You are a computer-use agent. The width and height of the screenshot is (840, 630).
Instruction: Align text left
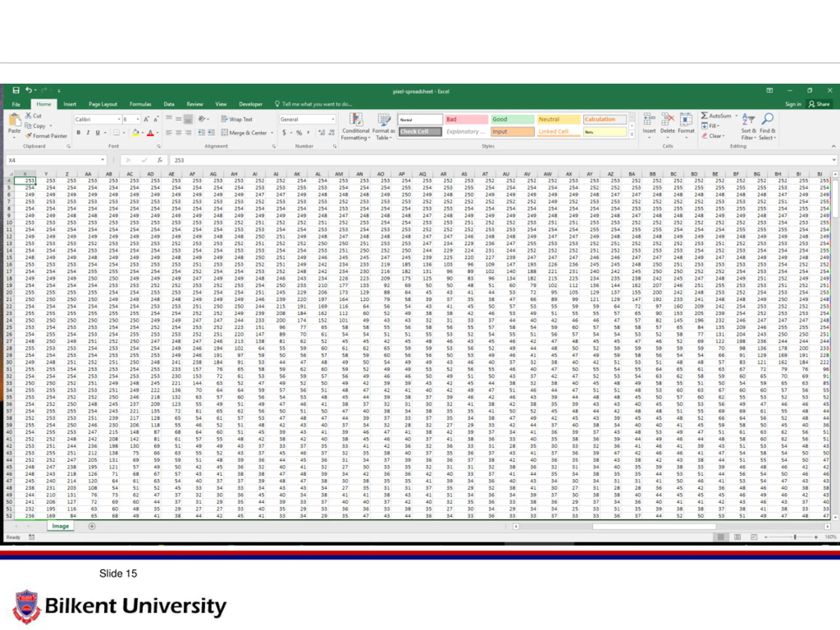tap(169, 133)
